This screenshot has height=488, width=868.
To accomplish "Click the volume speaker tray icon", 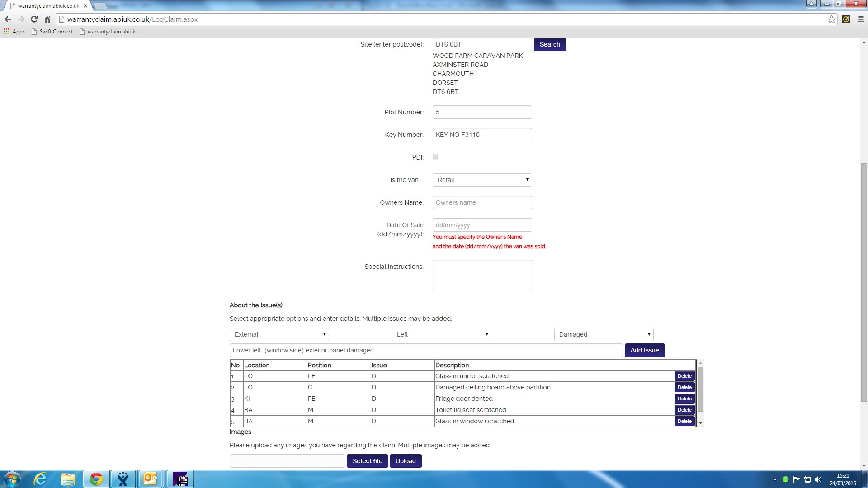I will (x=818, y=479).
